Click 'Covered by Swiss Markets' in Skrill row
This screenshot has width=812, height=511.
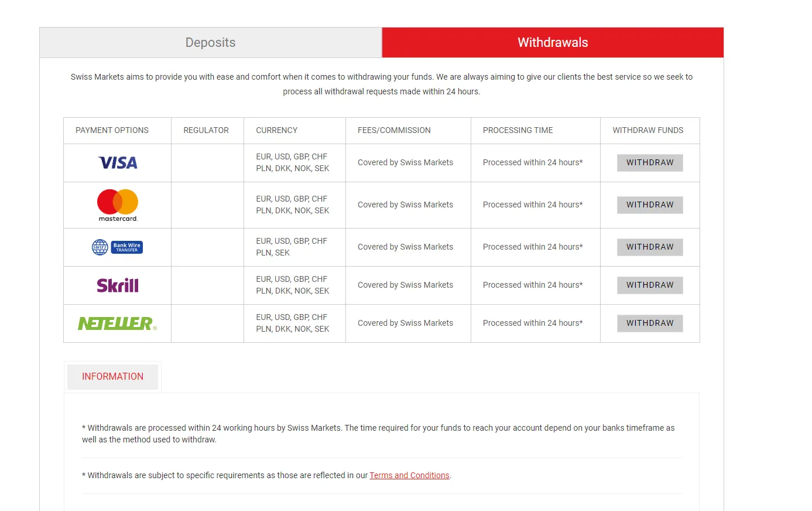click(405, 285)
